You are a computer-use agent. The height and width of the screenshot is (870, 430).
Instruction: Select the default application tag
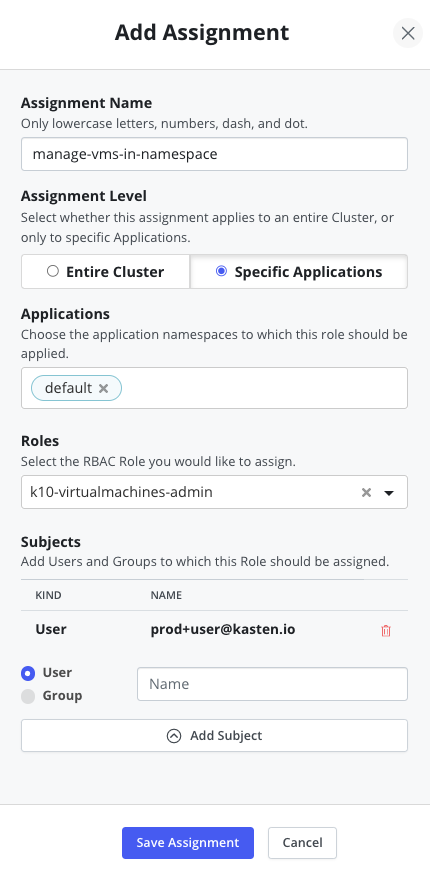[x=68, y=388]
